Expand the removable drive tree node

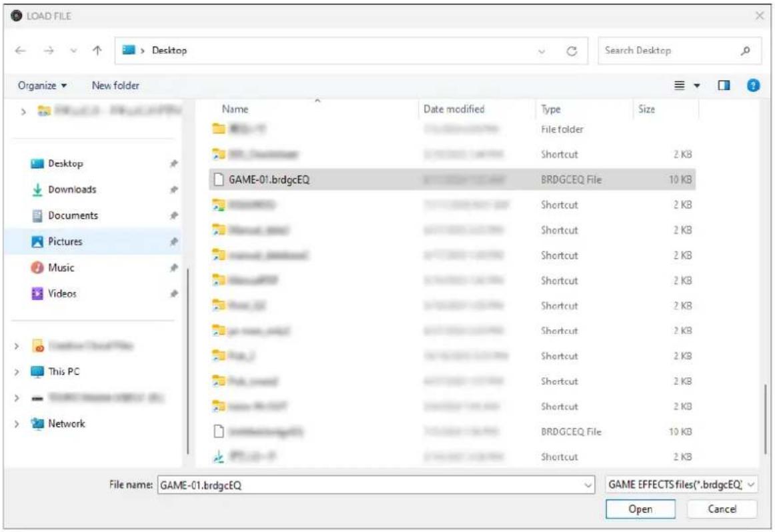17,397
